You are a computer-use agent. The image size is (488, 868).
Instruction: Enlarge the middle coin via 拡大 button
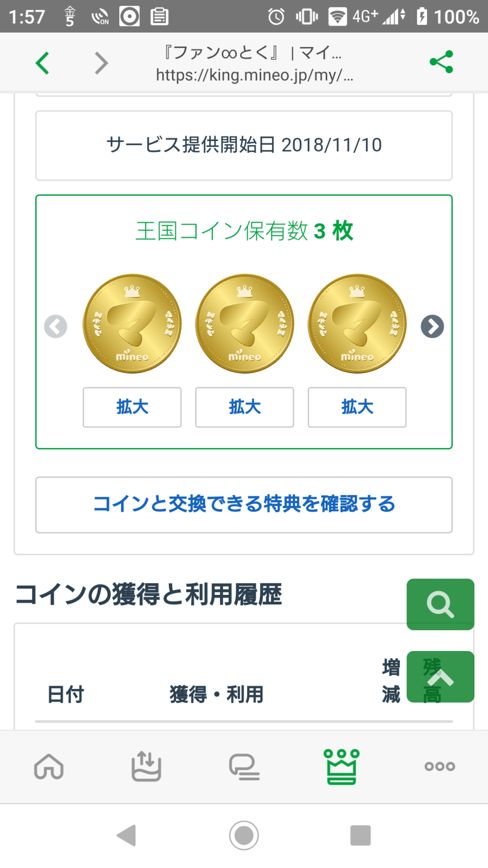coord(244,407)
